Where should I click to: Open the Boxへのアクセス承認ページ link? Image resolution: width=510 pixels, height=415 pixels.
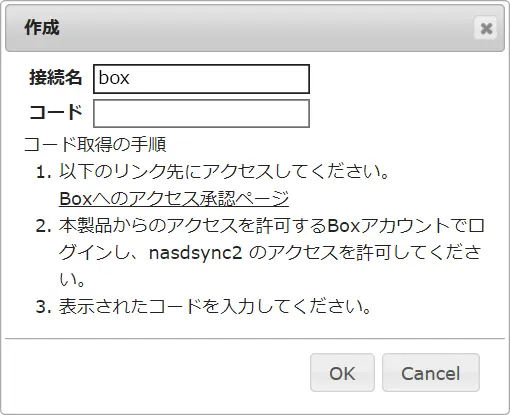coord(174,199)
